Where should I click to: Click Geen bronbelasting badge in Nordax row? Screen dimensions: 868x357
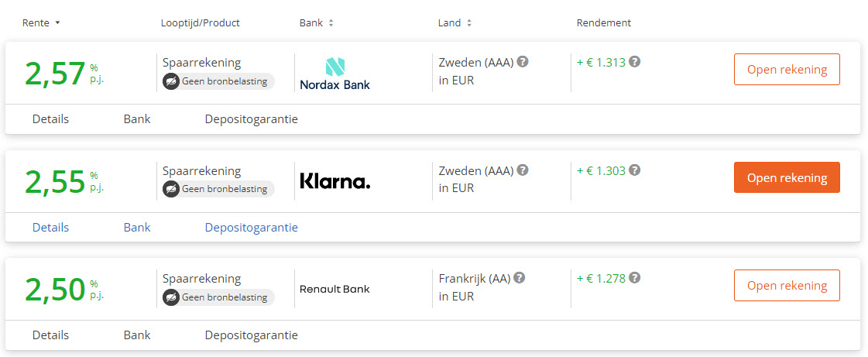[218, 81]
